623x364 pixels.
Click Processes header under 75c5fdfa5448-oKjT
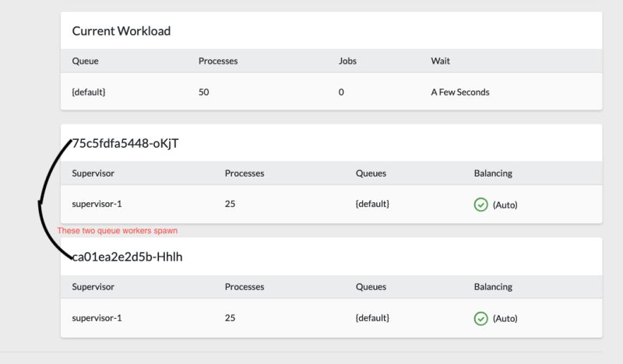pos(245,173)
